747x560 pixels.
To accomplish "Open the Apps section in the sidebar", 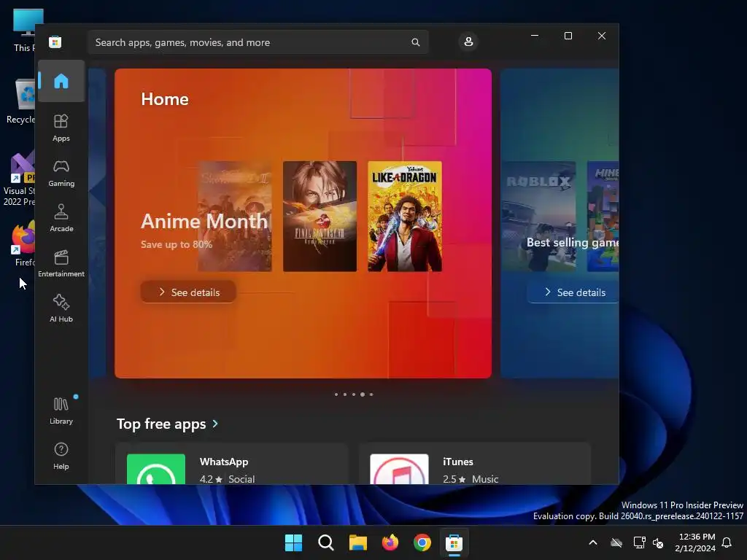I will [61, 128].
